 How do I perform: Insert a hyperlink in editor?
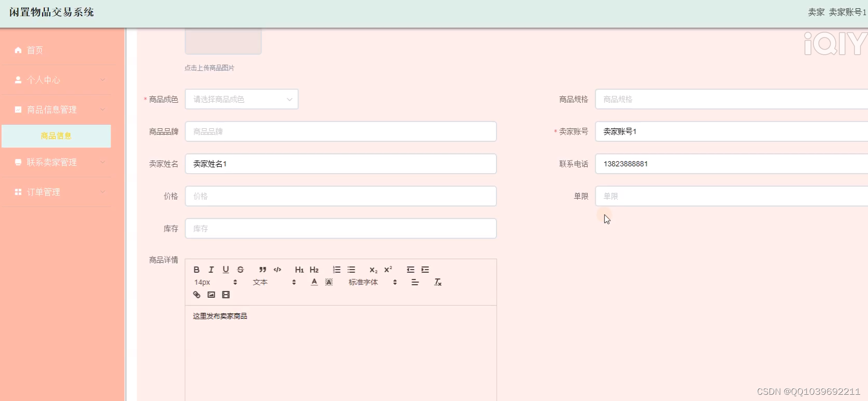pos(196,295)
